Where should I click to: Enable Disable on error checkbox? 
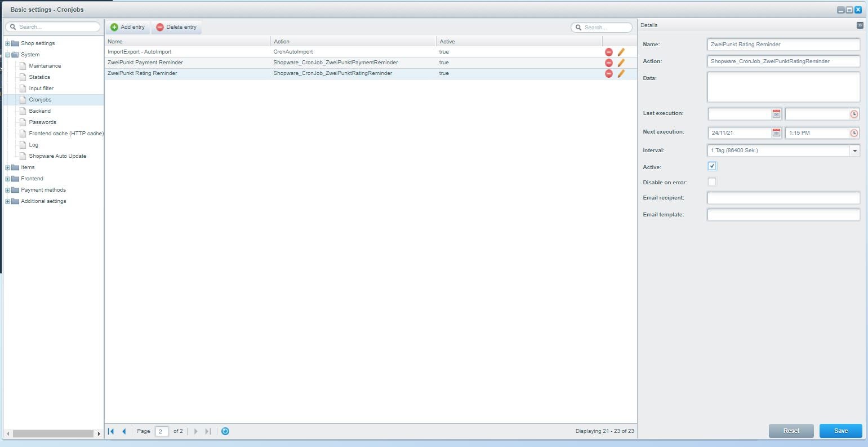pyautogui.click(x=712, y=182)
